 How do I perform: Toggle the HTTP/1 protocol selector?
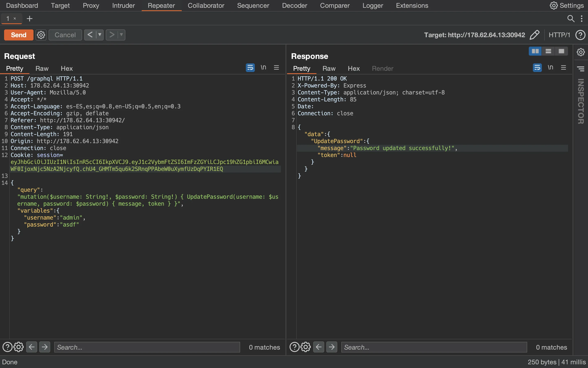point(559,35)
